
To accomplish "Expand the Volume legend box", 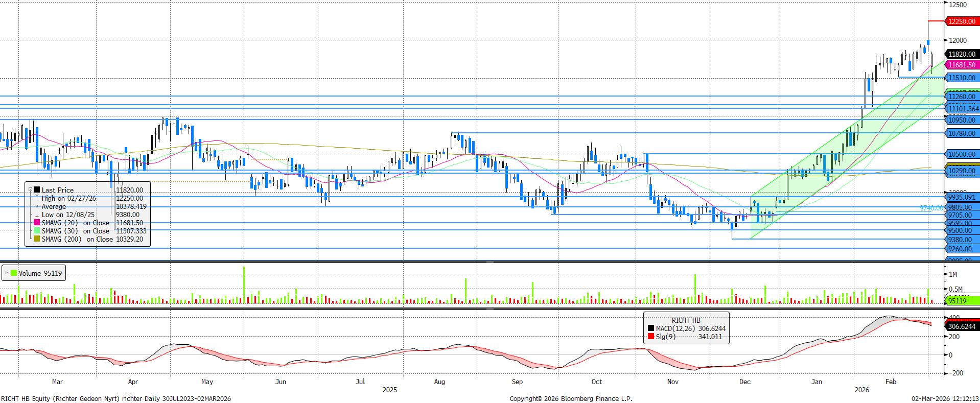I will pyautogui.click(x=7, y=273).
